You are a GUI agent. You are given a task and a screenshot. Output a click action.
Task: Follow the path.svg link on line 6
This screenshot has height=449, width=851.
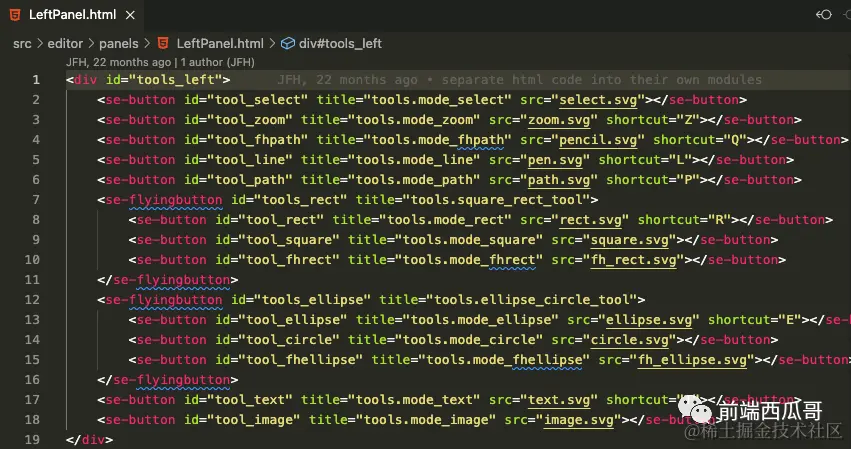coord(559,180)
